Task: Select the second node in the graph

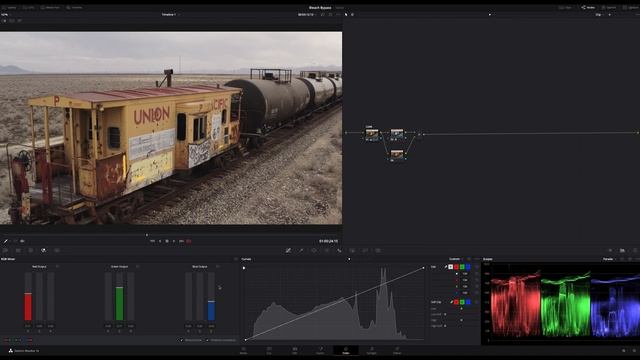Action: (x=397, y=133)
